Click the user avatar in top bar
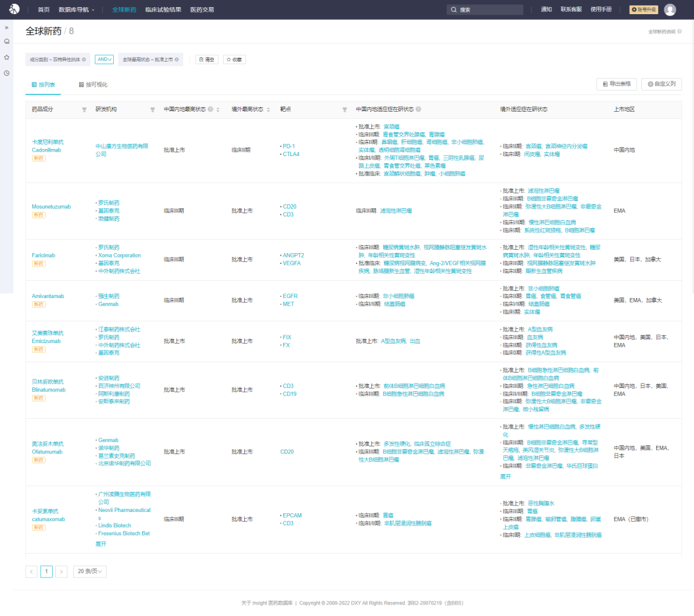 pos(670,9)
